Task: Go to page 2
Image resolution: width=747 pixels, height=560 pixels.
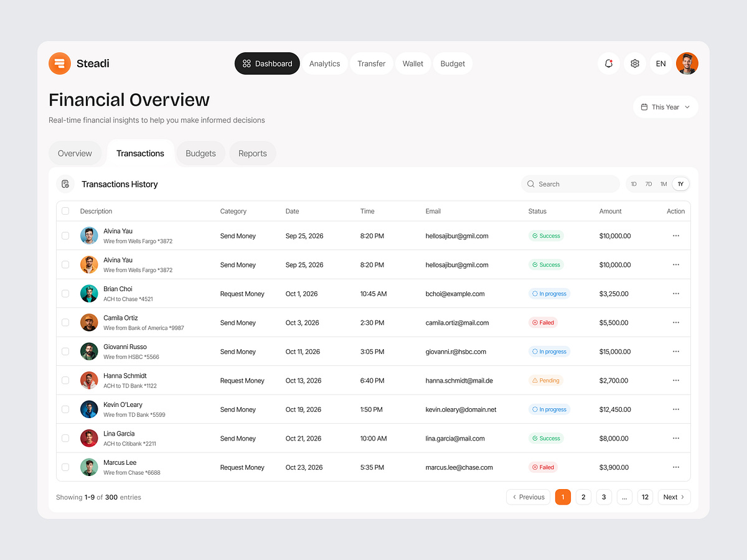Action: [x=583, y=497]
